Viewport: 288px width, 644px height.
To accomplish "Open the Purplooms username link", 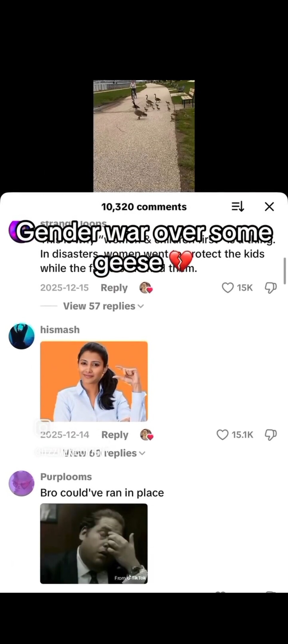I will (66, 476).
